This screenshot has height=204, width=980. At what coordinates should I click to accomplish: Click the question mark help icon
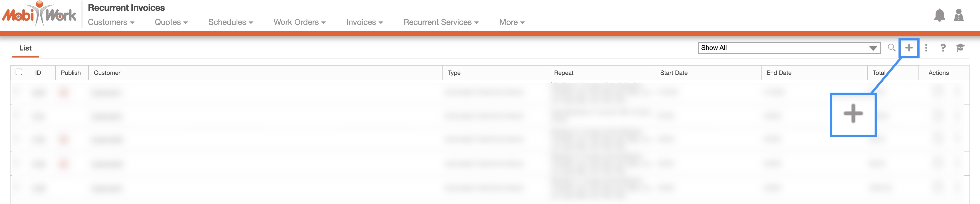pos(943,48)
